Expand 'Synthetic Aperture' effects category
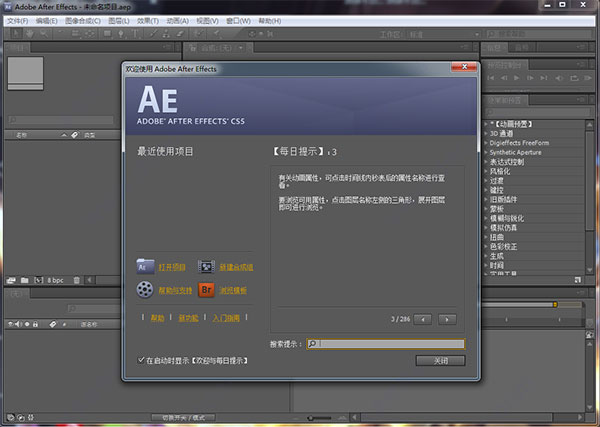Screen dimensions: 600x427 click(x=487, y=152)
